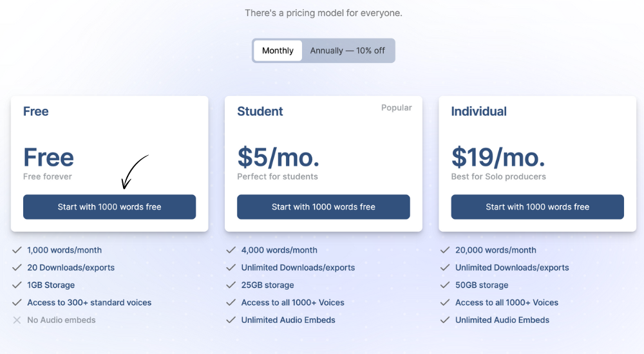Viewport: 644px width, 354px height.
Task: Click checkmark icon beside 25GB storage
Action: (231, 284)
